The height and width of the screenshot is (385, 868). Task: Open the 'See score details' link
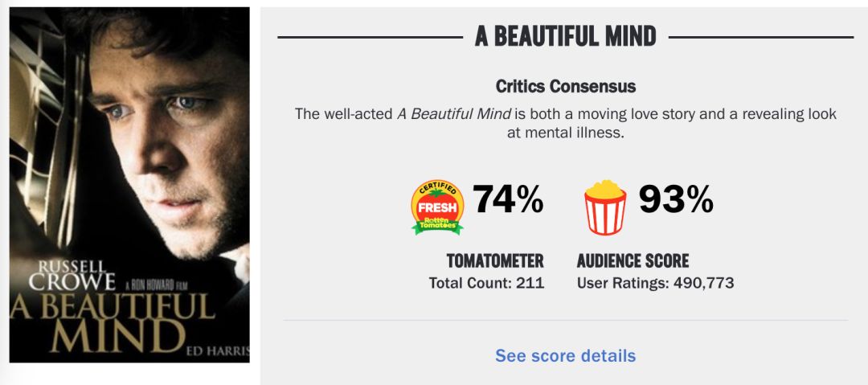pos(565,355)
